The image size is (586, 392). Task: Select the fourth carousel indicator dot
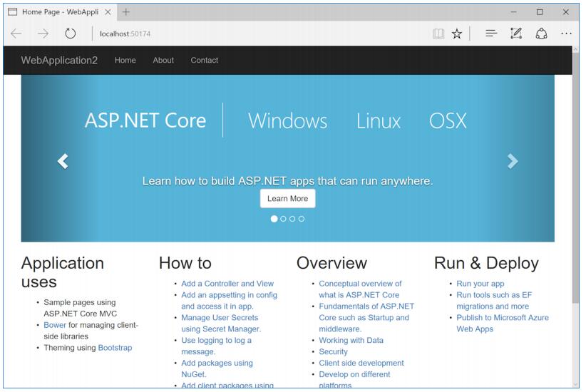[x=302, y=219]
